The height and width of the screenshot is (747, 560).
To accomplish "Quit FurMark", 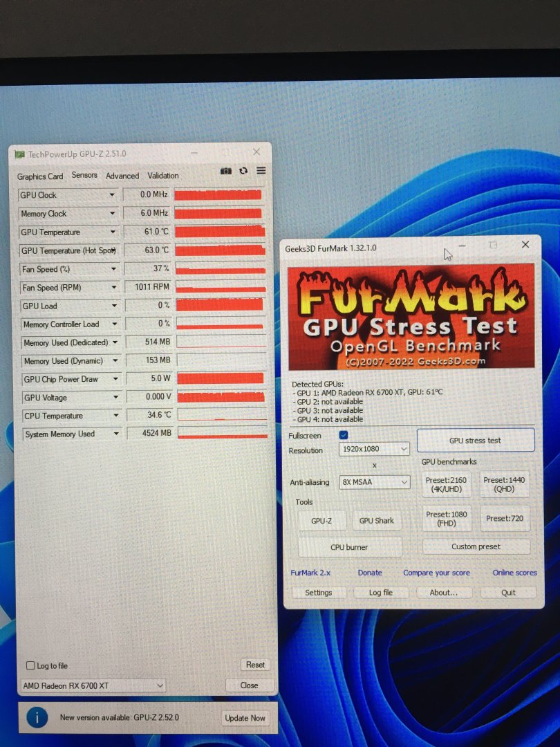I will 508,593.
